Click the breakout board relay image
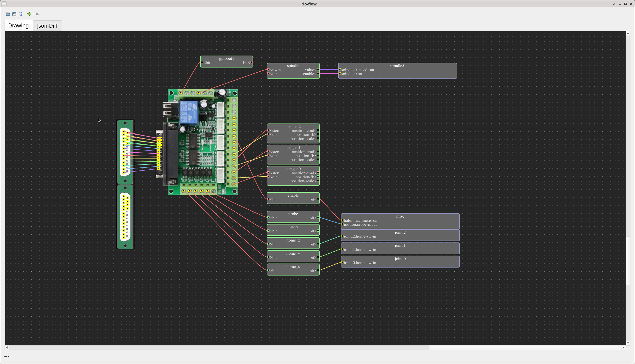The image size is (635, 364). coord(189,112)
